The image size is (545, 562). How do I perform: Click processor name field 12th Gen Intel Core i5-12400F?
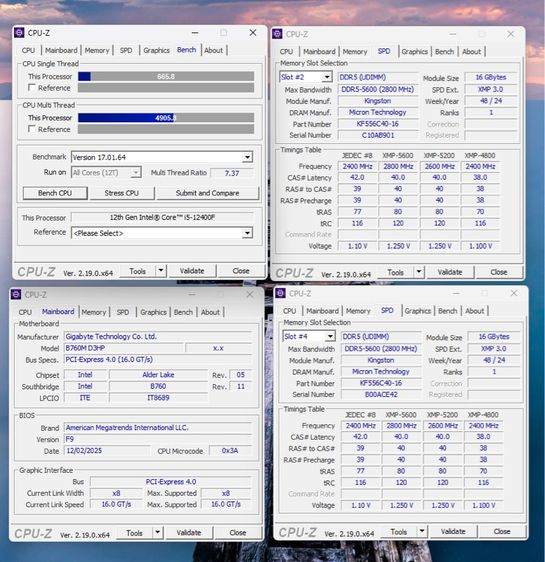click(x=162, y=217)
